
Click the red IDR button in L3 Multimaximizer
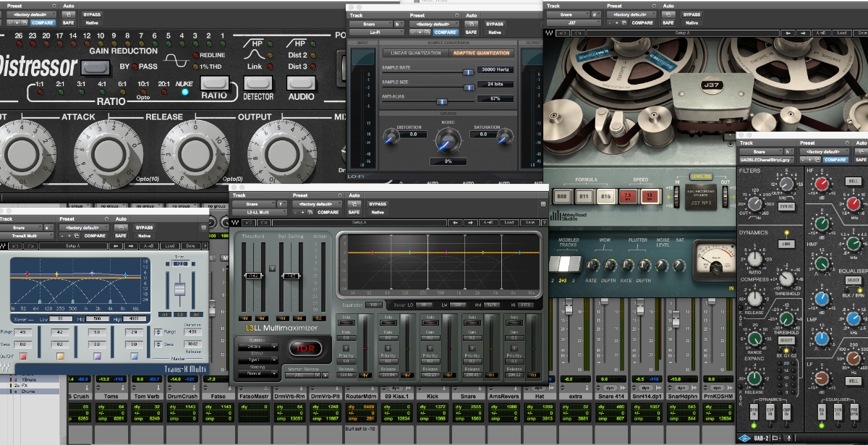pyautogui.click(x=306, y=348)
